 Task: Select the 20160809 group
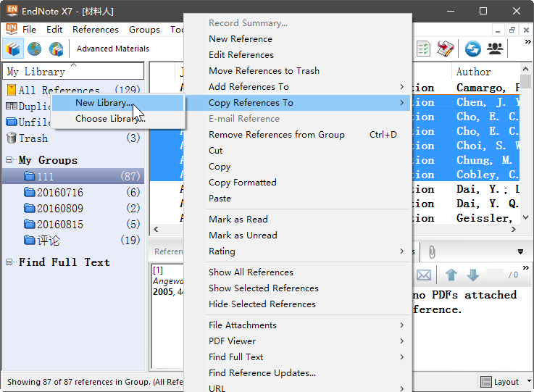coord(73,208)
